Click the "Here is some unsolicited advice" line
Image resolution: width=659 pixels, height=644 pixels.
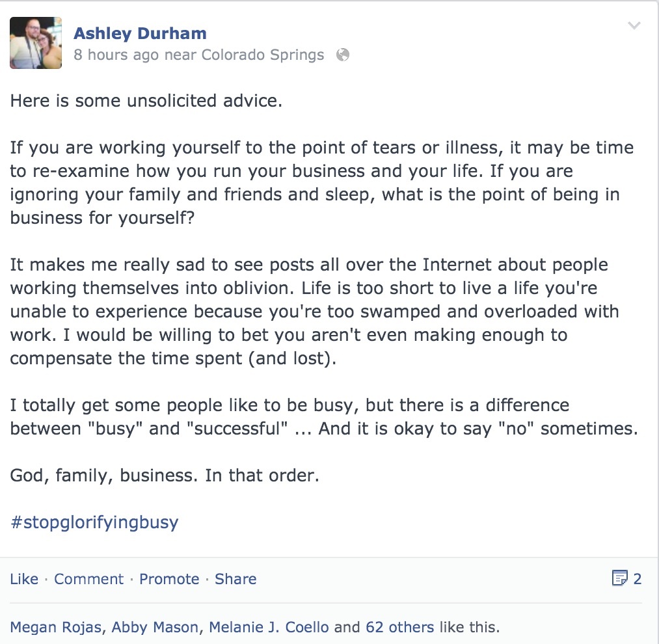[x=146, y=101]
